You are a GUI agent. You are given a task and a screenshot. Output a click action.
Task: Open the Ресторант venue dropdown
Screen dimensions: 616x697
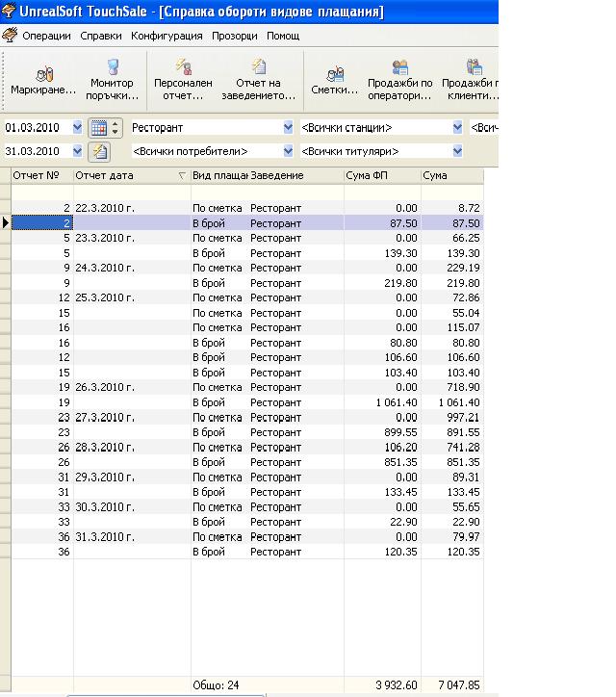point(288,128)
